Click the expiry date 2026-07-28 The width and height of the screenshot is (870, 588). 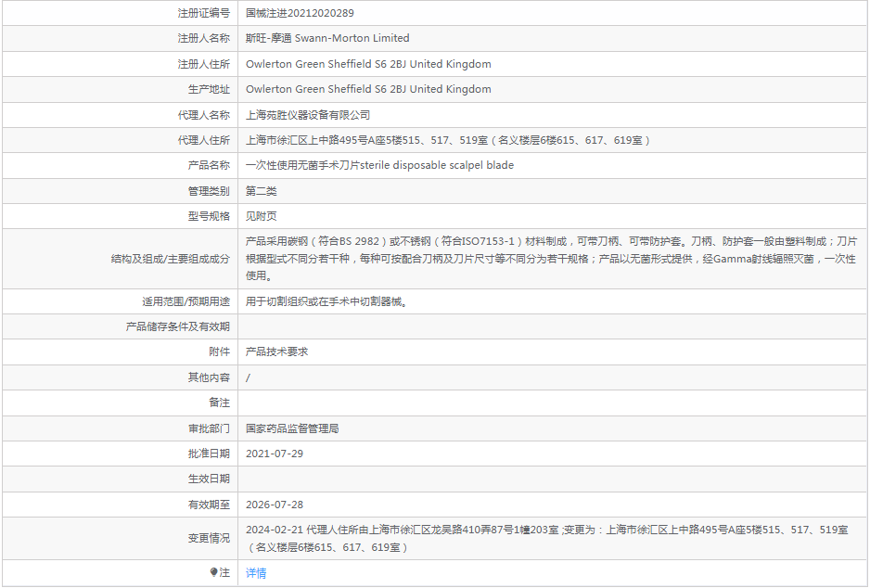point(274,505)
